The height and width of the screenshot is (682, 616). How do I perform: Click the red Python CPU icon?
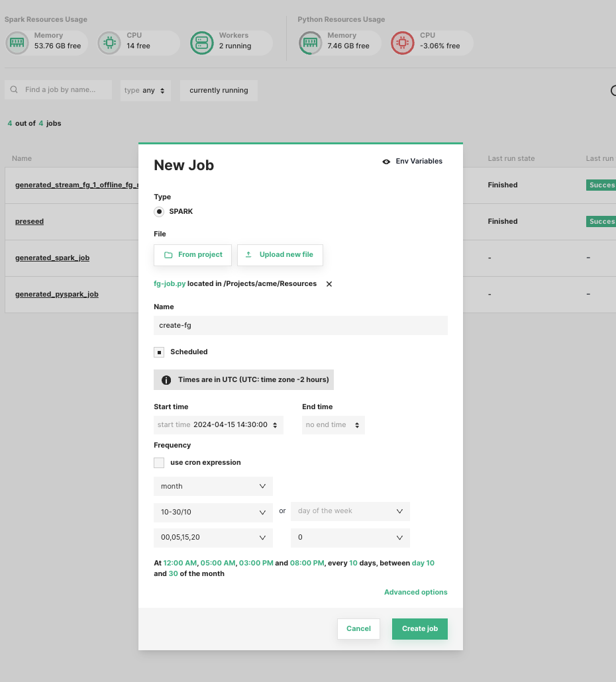tap(402, 43)
